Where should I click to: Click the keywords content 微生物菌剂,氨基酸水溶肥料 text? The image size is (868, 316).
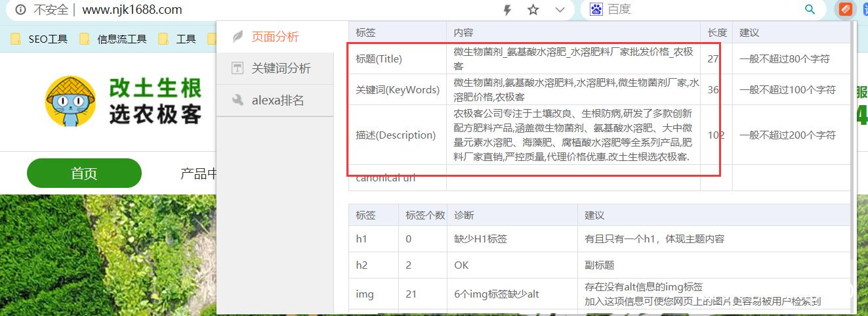576,89
